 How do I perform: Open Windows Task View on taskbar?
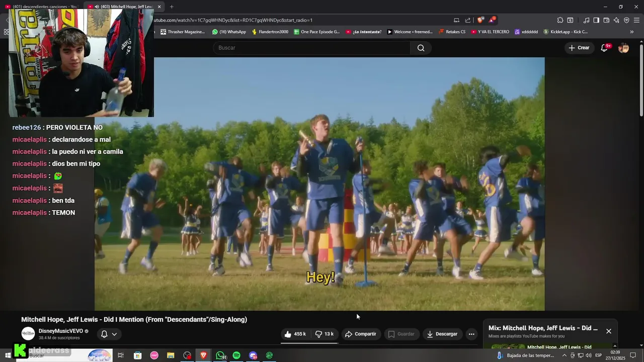pyautogui.click(x=121, y=355)
